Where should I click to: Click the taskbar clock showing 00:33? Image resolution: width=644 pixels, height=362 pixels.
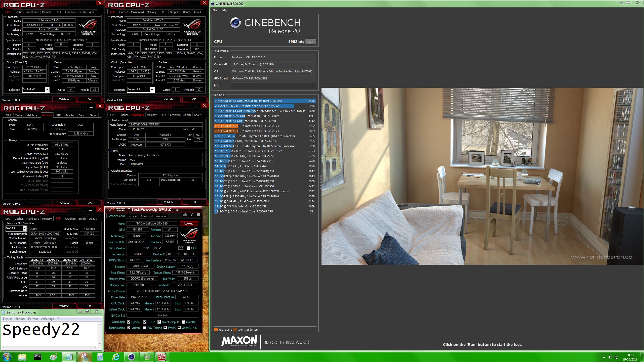(630, 355)
